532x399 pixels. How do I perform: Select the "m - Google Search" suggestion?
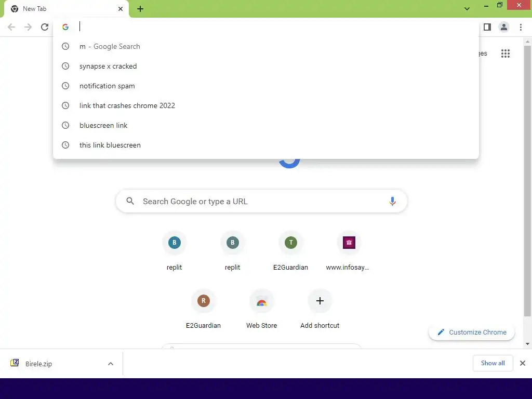(x=266, y=46)
